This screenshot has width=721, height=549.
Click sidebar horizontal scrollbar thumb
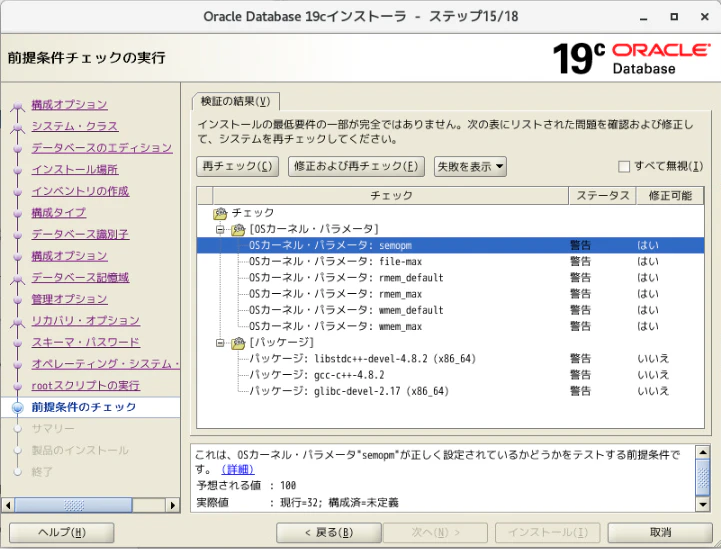tap(73, 505)
